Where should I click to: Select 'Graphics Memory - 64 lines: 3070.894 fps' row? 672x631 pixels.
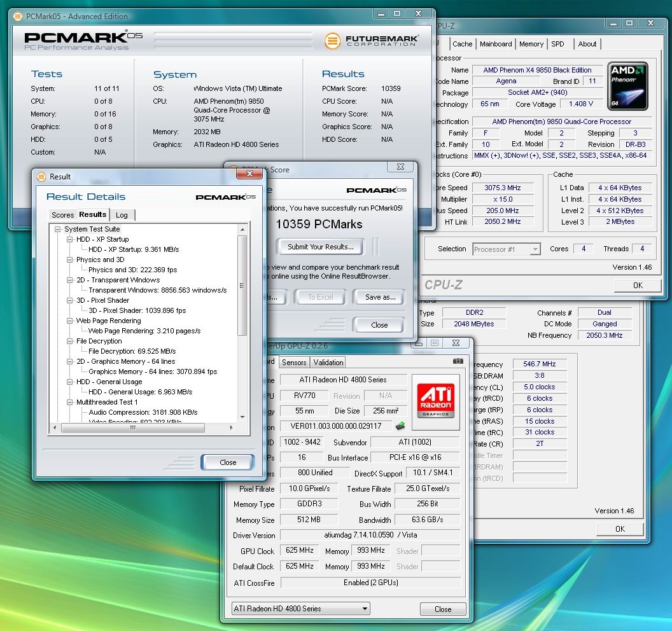pos(153,372)
